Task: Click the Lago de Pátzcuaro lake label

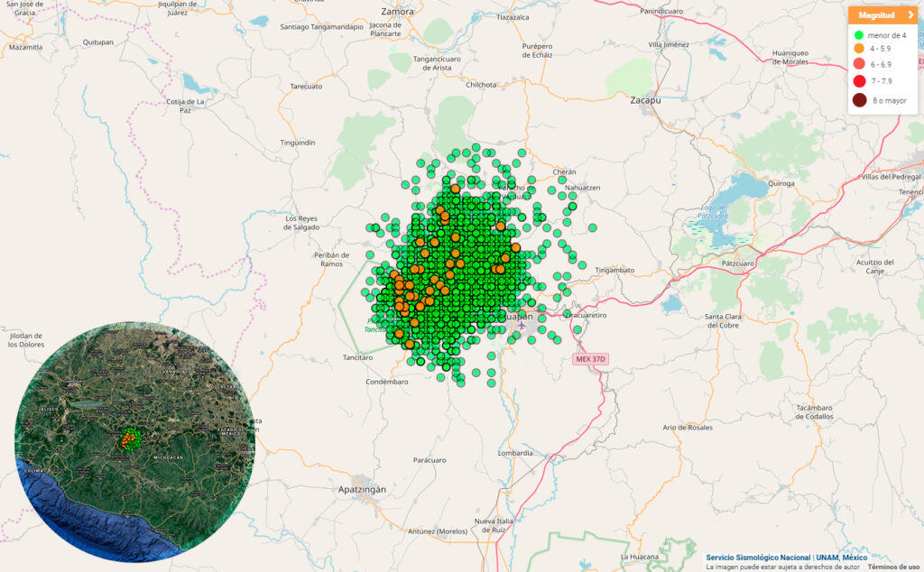Action: [x=713, y=214]
